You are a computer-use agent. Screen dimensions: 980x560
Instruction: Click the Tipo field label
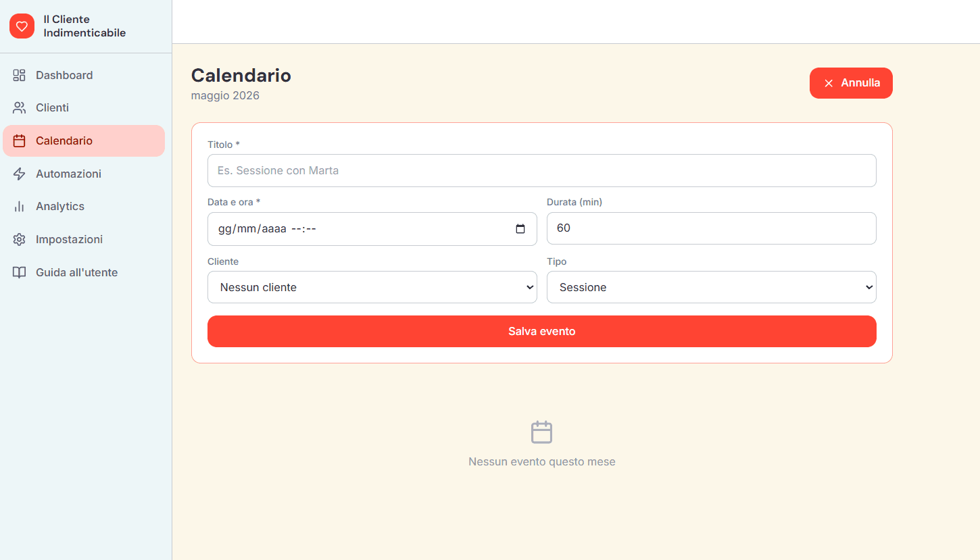(557, 261)
